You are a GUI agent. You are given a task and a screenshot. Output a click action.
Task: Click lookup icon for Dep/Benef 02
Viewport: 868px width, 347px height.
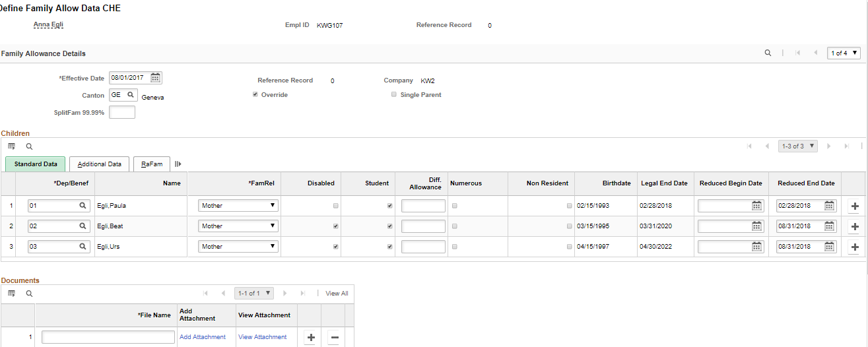click(x=83, y=226)
